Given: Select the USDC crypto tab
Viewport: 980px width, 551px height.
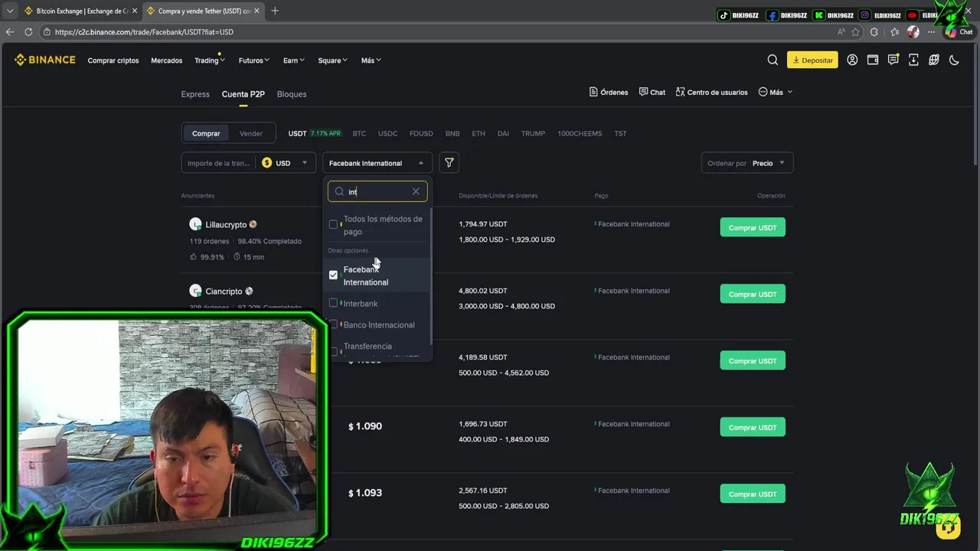Looking at the screenshot, I should tap(388, 133).
